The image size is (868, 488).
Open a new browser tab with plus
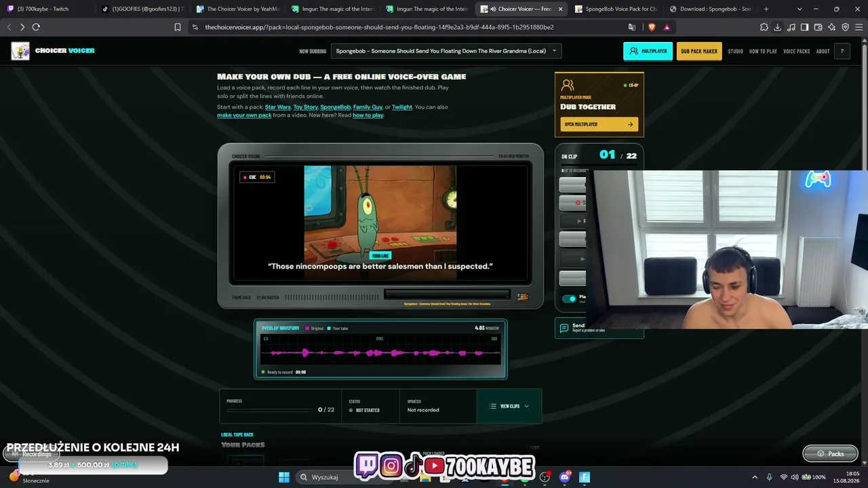tap(766, 9)
